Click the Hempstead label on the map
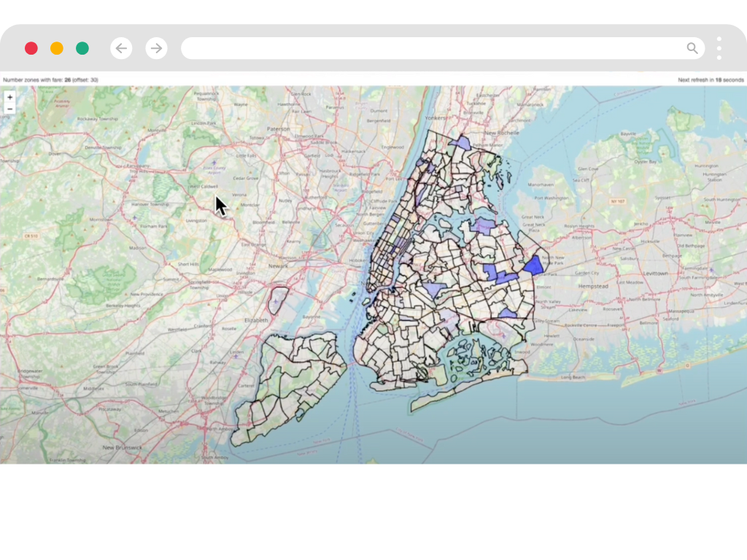Viewport: 747px width, 560px height. click(592, 287)
